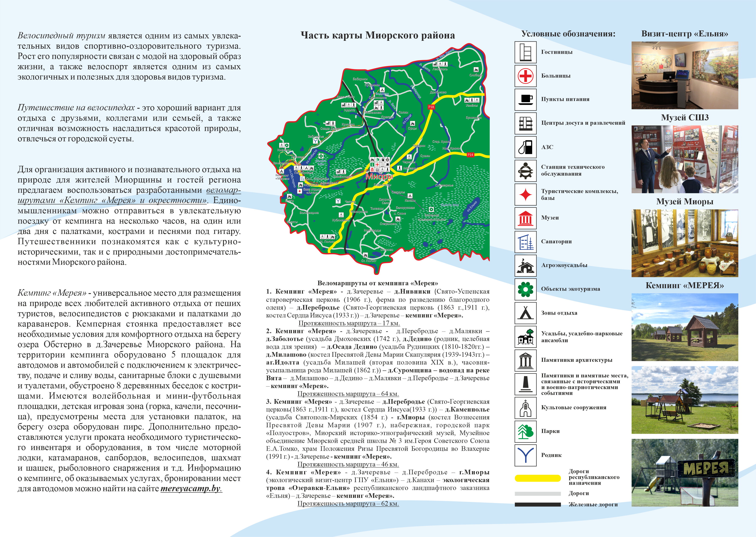Click the red Миоры label on map
Image resolution: width=756 pixels, height=537 pixels.
379,177
